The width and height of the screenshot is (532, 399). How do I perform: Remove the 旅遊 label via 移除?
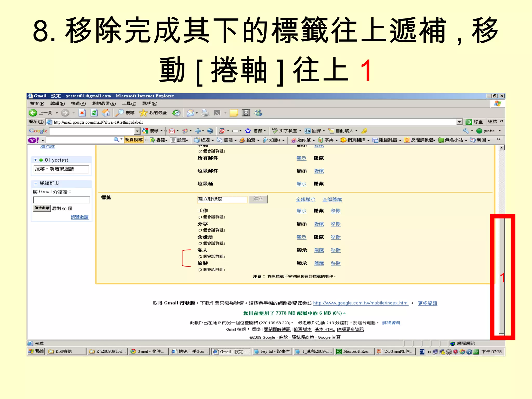point(336,263)
